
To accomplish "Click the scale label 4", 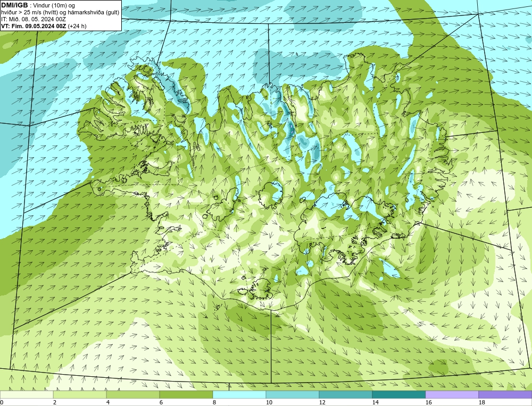I will tap(108, 402).
